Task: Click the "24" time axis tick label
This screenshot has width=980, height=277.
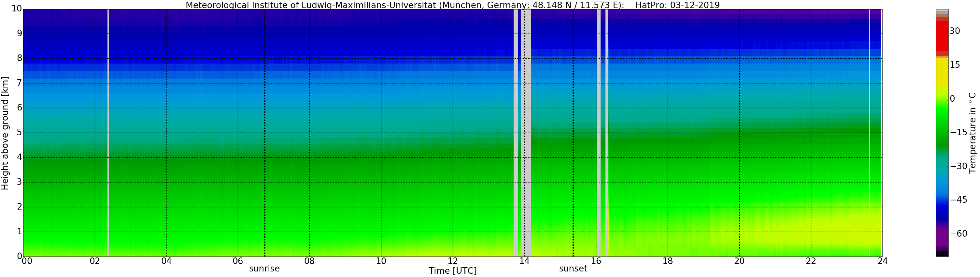Action: coord(882,261)
